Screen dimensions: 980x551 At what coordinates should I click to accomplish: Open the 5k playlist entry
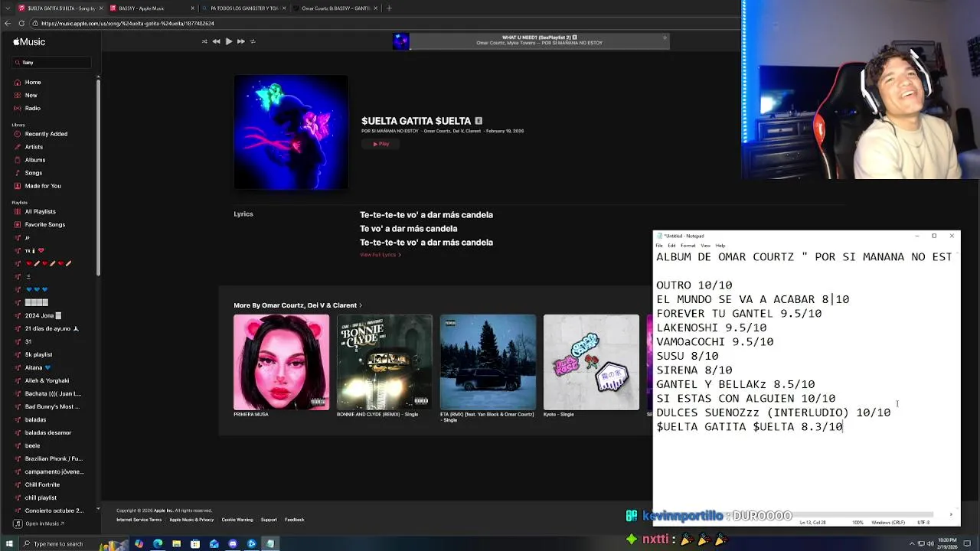(x=38, y=354)
